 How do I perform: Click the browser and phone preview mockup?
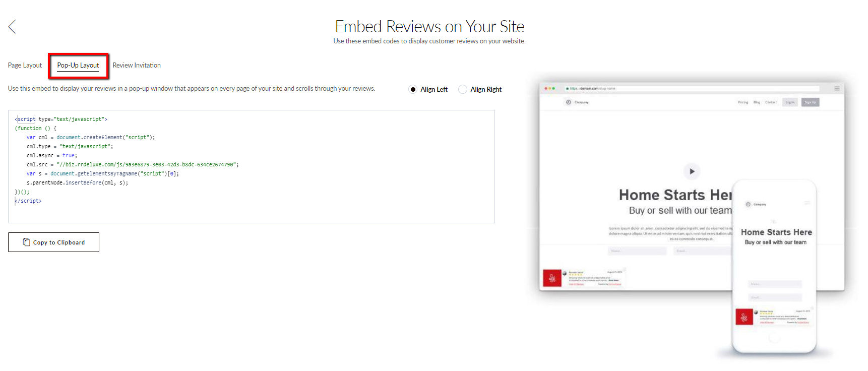(692, 219)
